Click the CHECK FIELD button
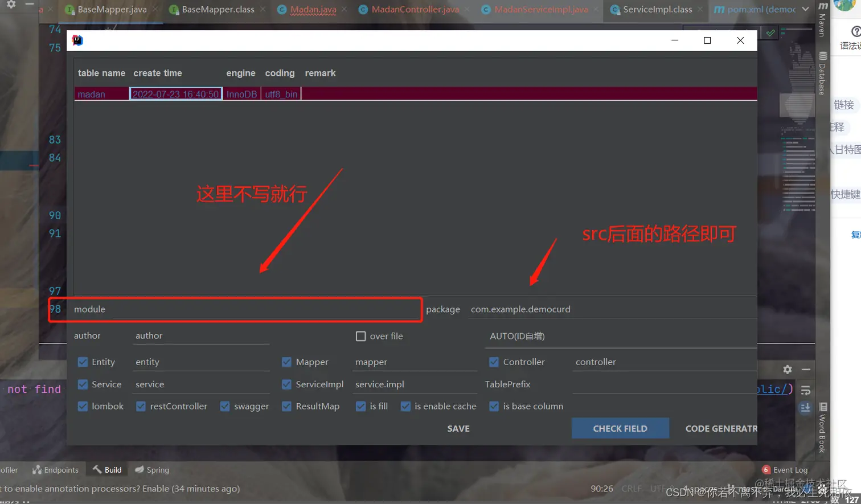The height and width of the screenshot is (504, 861). coord(620,428)
